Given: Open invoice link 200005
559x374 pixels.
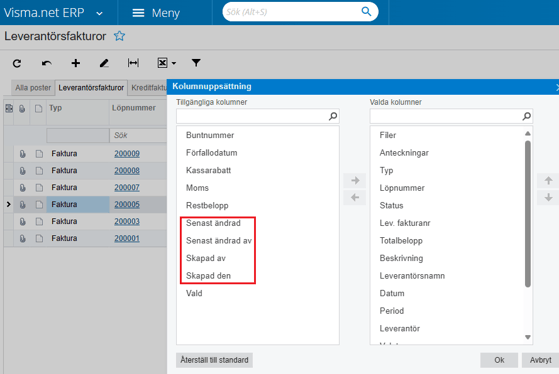Looking at the screenshot, I should [x=127, y=205].
